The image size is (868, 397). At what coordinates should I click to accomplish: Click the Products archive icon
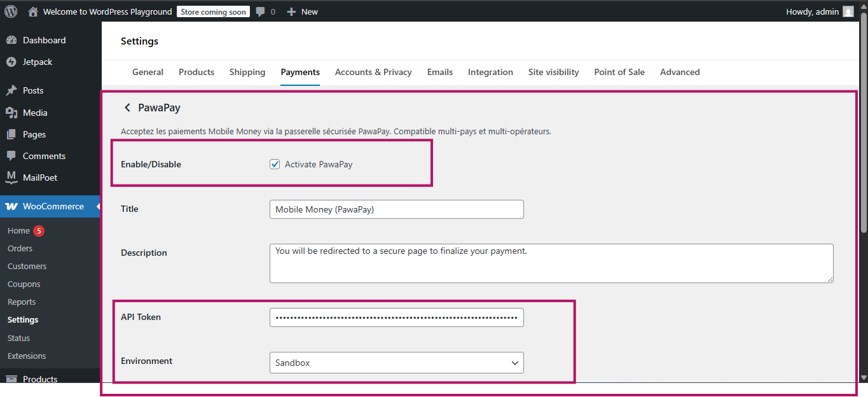point(11,379)
